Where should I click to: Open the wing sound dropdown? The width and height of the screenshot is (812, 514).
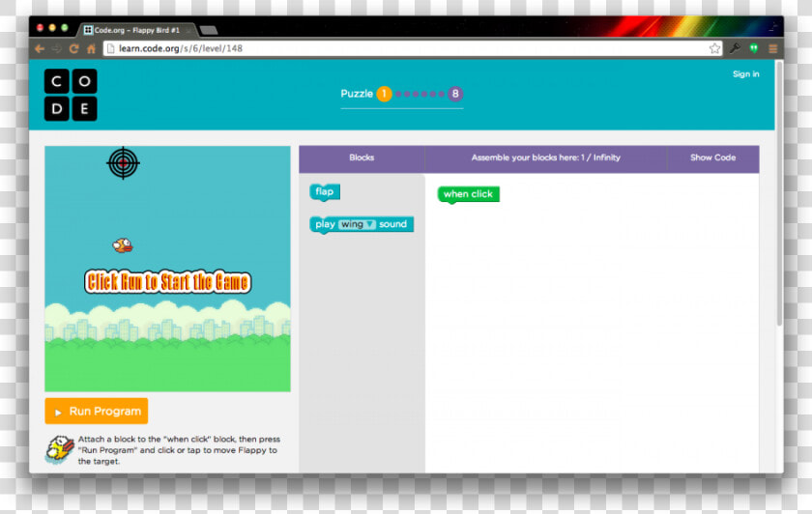[x=357, y=224]
